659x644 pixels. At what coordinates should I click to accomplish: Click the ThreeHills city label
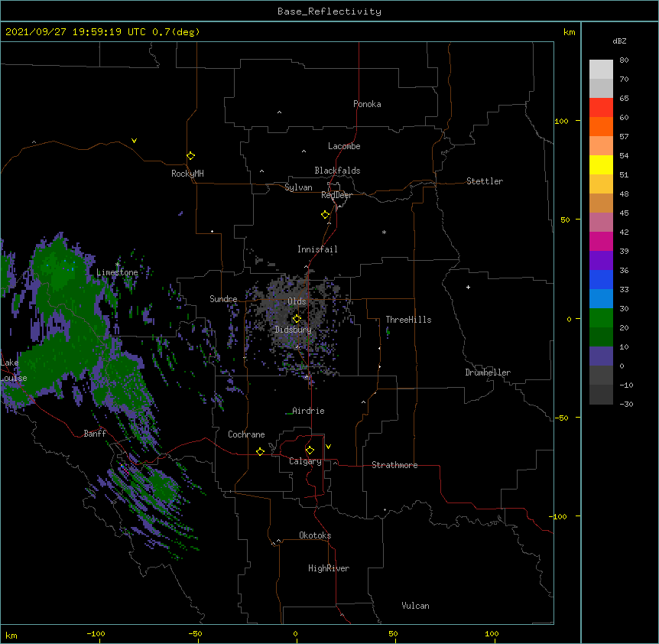408,320
